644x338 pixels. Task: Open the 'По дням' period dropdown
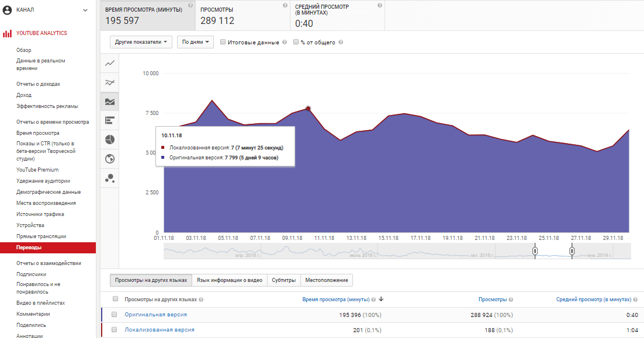[195, 42]
